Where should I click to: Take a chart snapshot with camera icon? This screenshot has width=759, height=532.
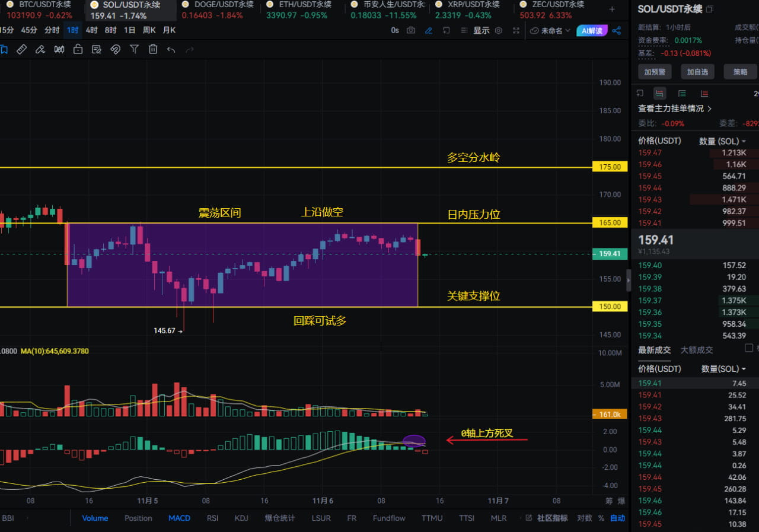(x=411, y=30)
